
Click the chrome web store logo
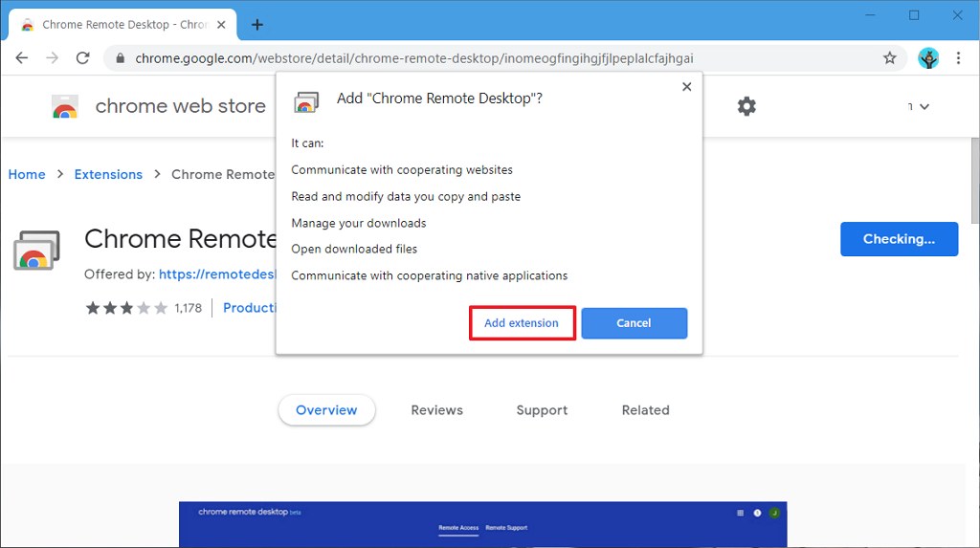click(x=65, y=107)
